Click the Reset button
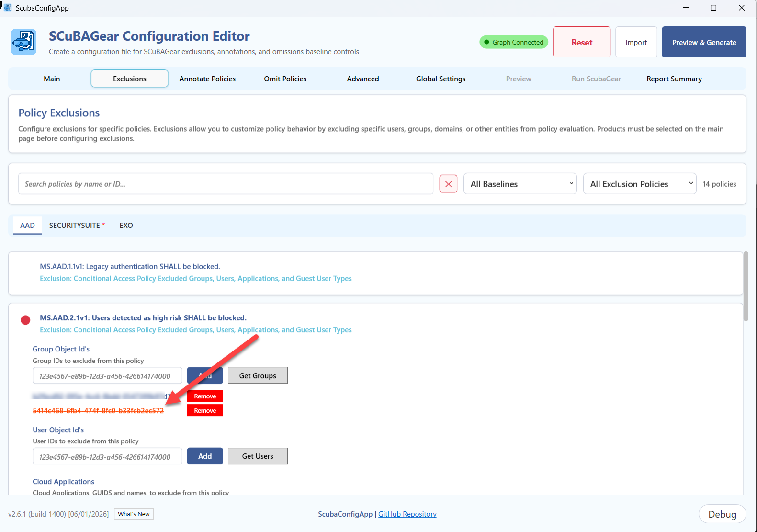757x532 pixels. click(x=582, y=42)
